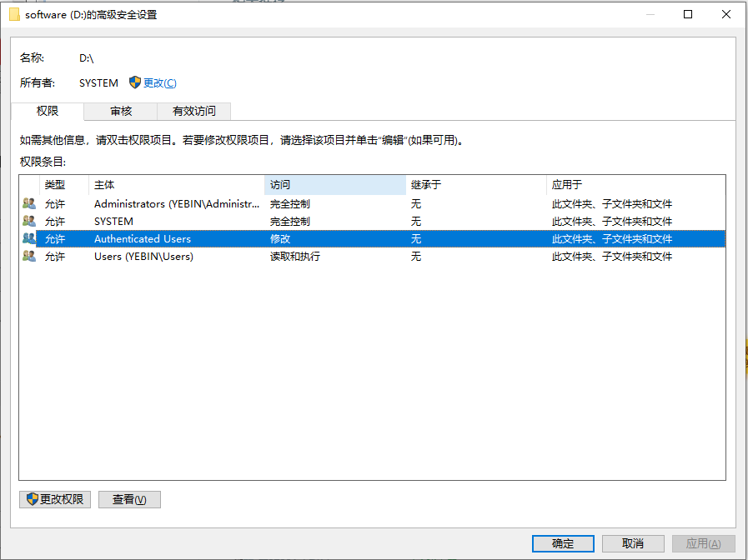Click 读取和执行 access in Users row
748x560 pixels.
pos(295,257)
